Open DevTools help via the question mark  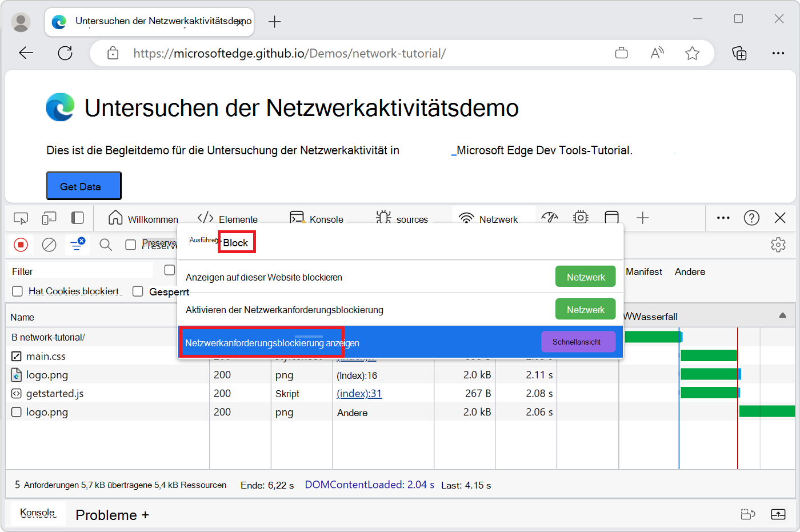point(751,218)
